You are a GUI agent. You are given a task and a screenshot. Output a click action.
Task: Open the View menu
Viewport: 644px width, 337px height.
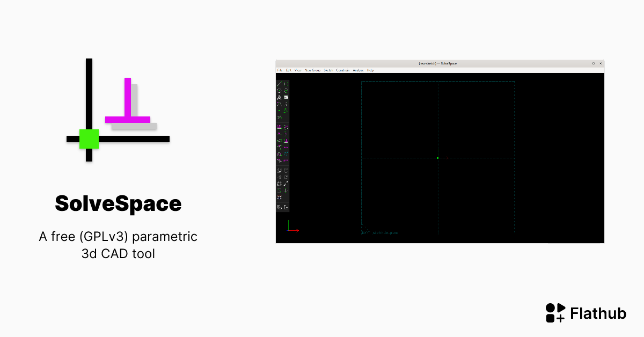point(298,70)
